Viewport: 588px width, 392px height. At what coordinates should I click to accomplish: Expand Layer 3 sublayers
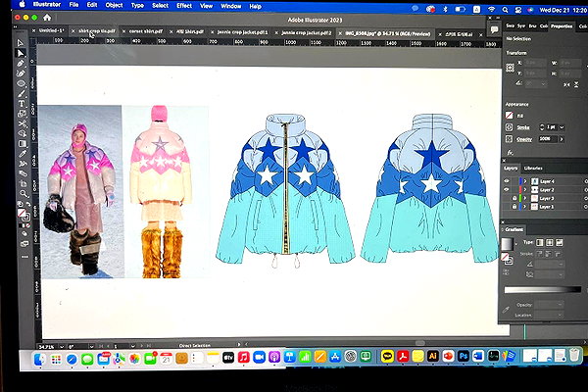(525, 198)
